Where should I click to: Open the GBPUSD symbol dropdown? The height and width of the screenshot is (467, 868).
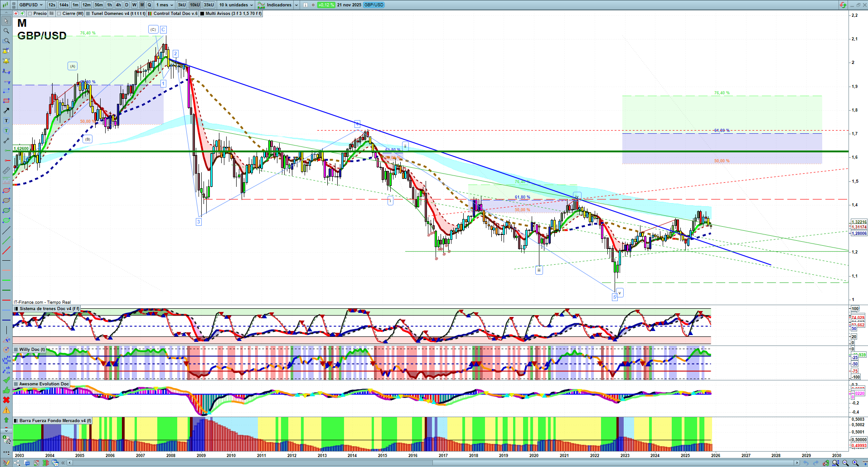pos(31,5)
